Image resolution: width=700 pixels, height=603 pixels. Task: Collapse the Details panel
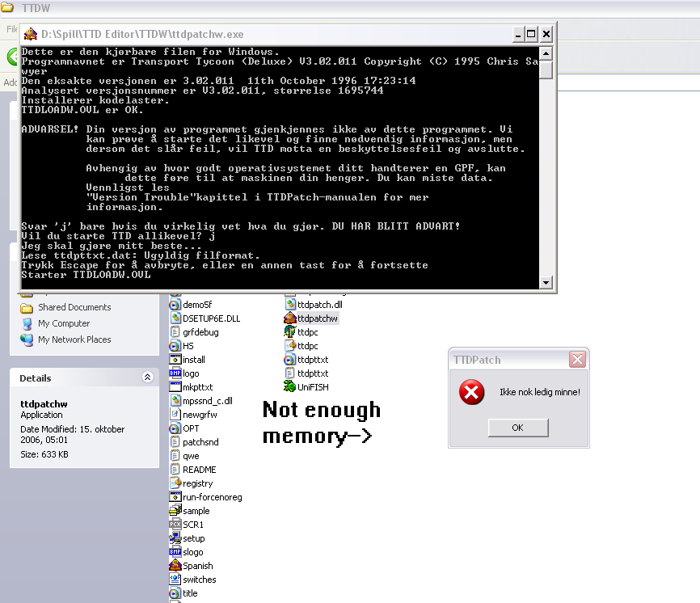click(x=148, y=377)
